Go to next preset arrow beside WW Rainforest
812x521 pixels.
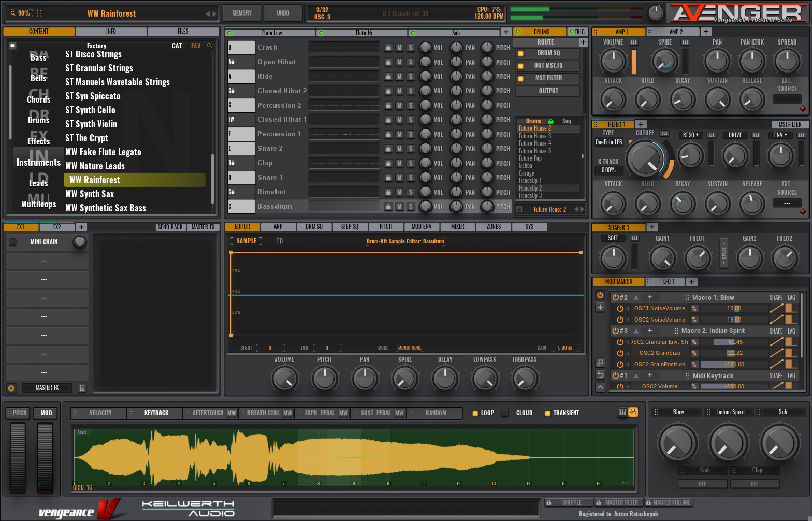pyautogui.click(x=214, y=13)
